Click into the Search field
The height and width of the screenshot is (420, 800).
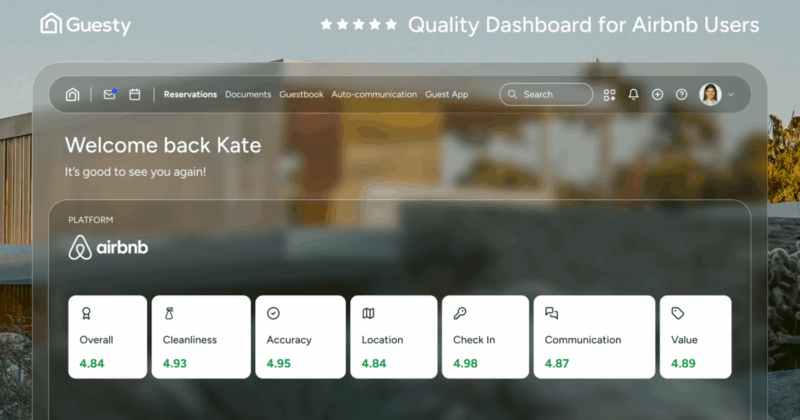coord(546,94)
